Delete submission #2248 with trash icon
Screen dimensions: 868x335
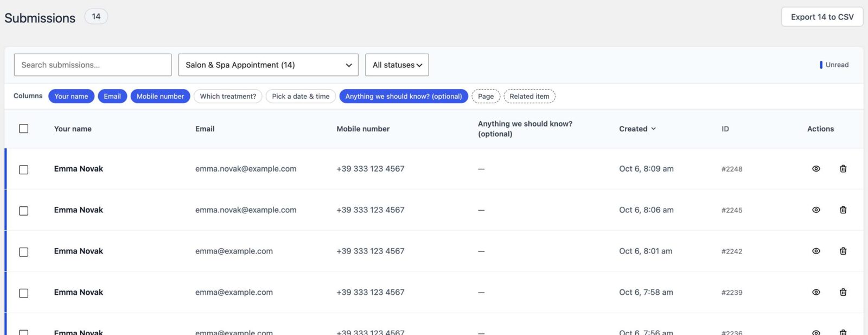843,169
